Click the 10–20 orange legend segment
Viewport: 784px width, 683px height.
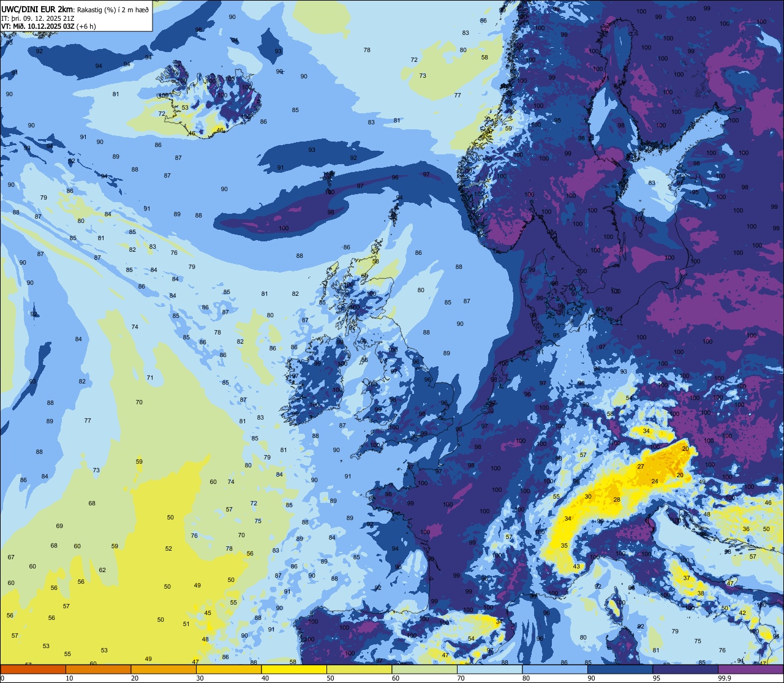(98, 669)
